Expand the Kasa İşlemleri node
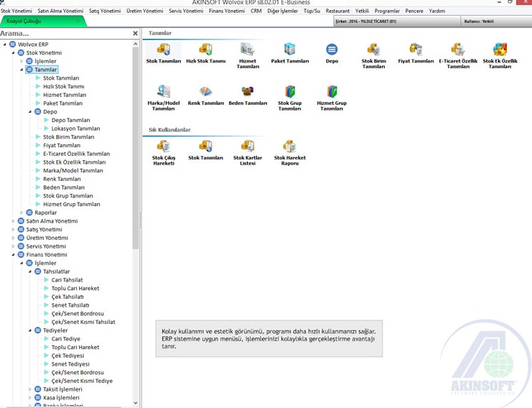This screenshot has height=408, width=532. tap(30, 397)
